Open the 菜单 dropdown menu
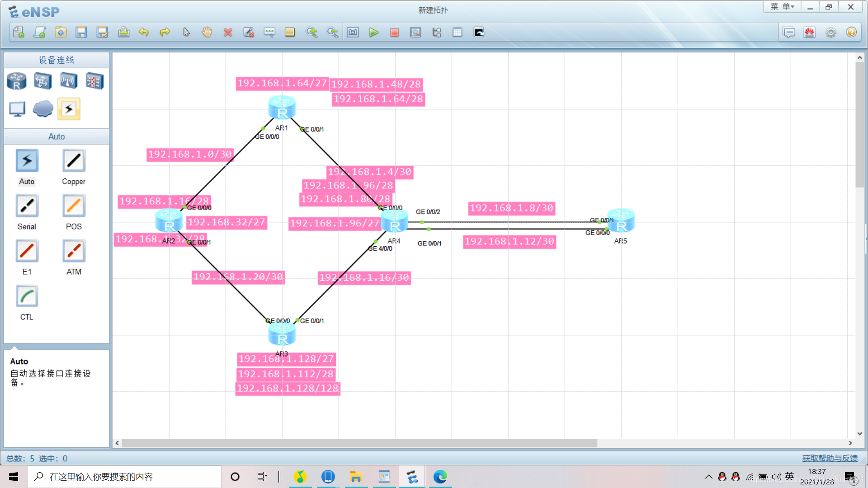This screenshot has height=488, width=868. pyautogui.click(x=782, y=7)
